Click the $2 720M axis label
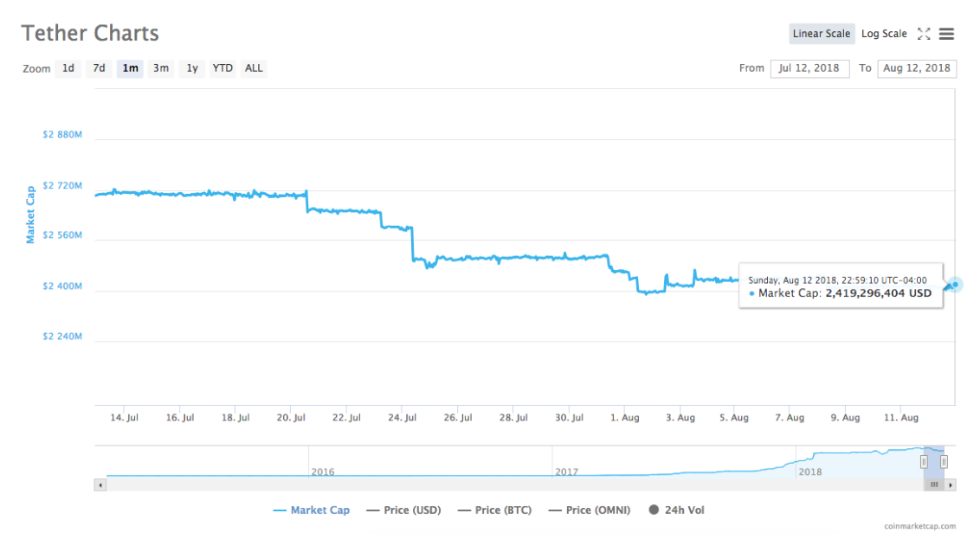 click(x=62, y=185)
